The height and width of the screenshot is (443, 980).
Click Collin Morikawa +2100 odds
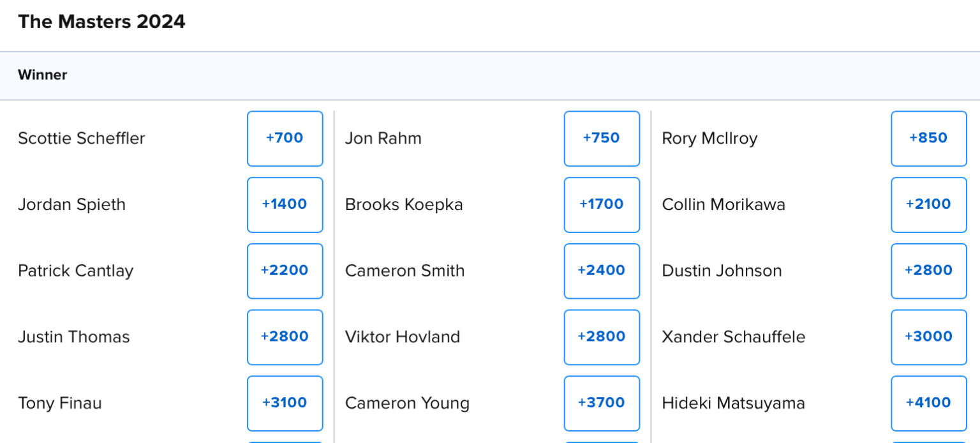click(929, 205)
